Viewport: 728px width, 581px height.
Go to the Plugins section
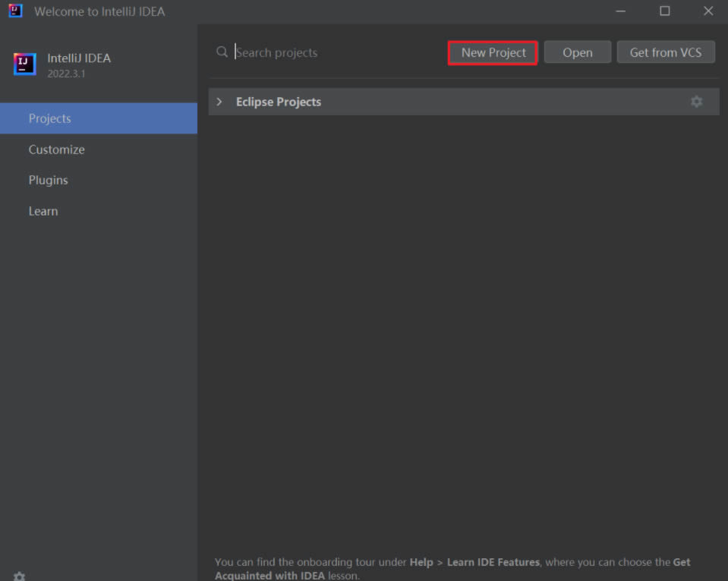[x=49, y=180]
